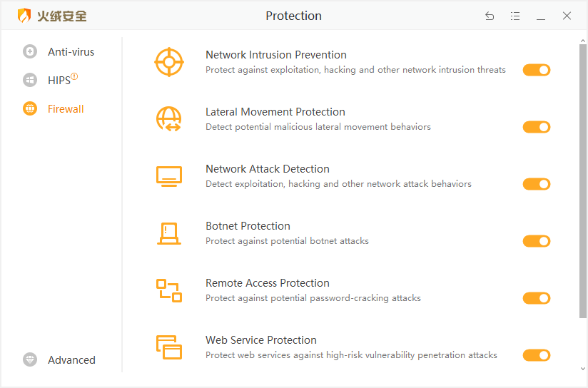Disable Network Intrusion Prevention toggle

537,70
